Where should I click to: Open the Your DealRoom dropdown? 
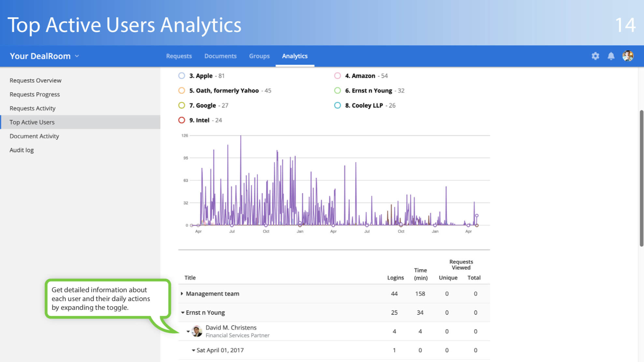pyautogui.click(x=44, y=56)
